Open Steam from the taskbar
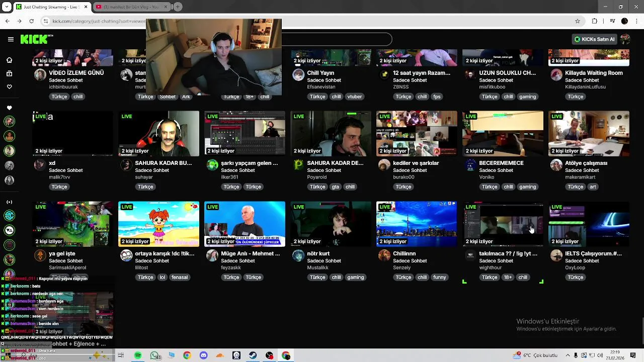 coord(253,355)
